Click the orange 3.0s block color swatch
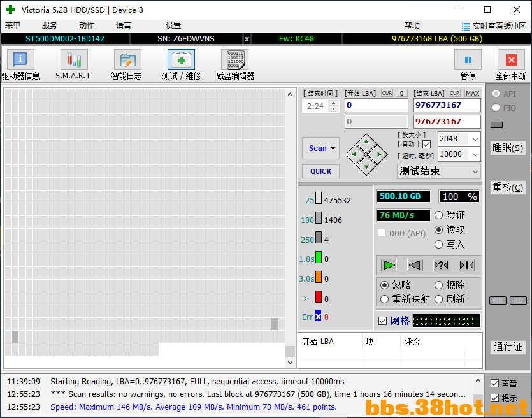 (x=319, y=277)
